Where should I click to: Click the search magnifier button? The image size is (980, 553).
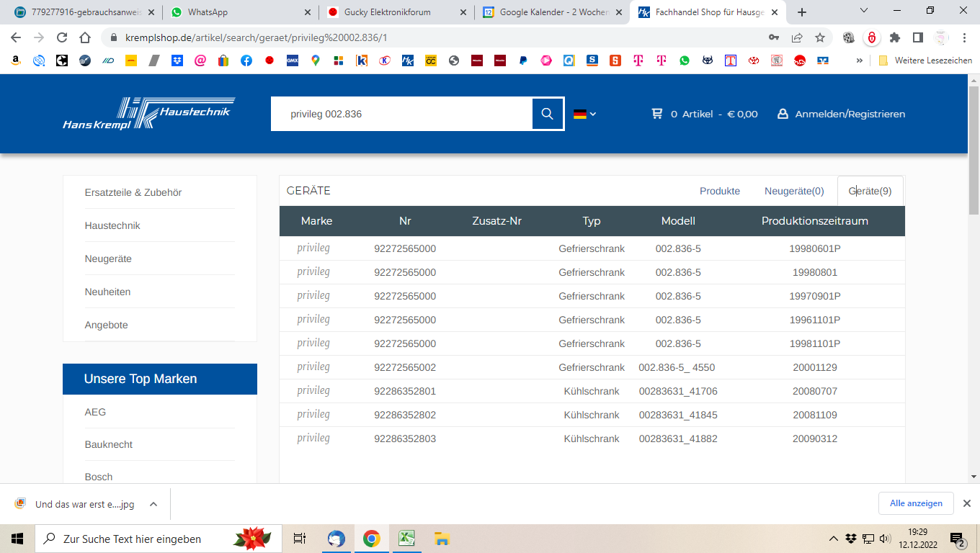[548, 114]
